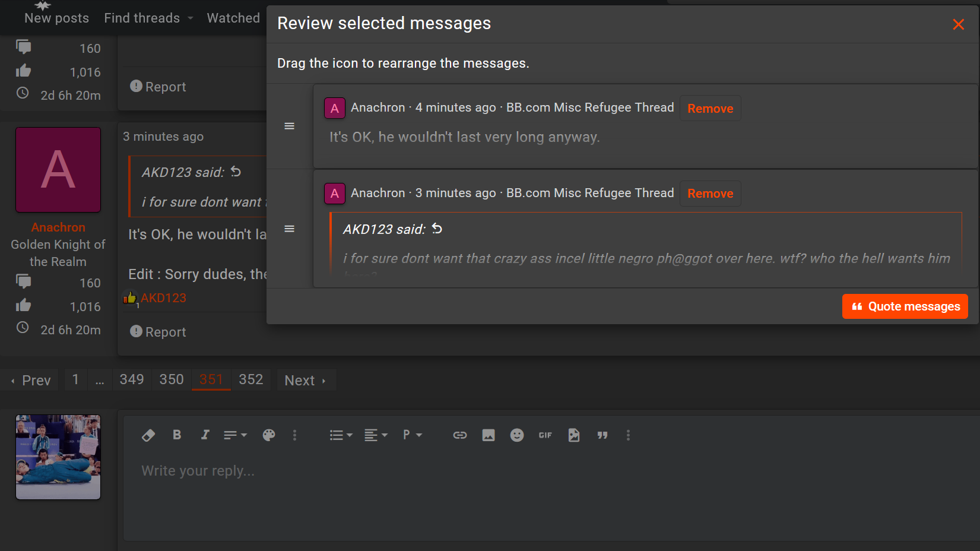980x551 pixels.
Task: Remove the 4 minutes ago Anachron message
Action: [x=710, y=109]
